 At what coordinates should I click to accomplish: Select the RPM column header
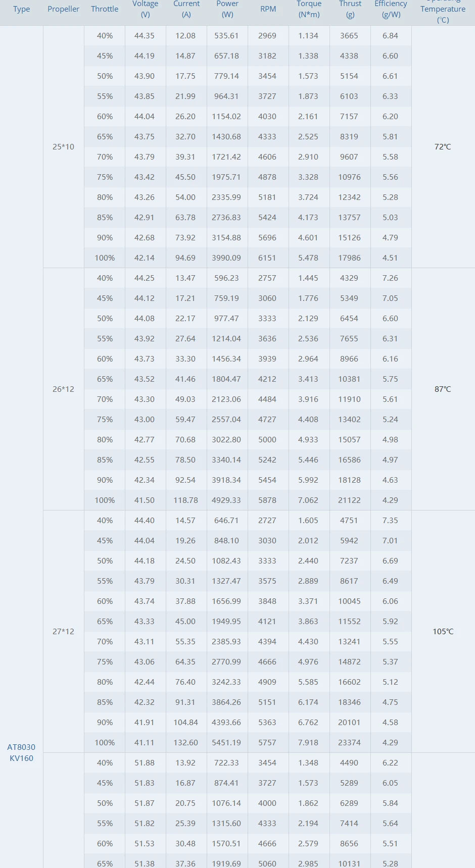pos(268,9)
